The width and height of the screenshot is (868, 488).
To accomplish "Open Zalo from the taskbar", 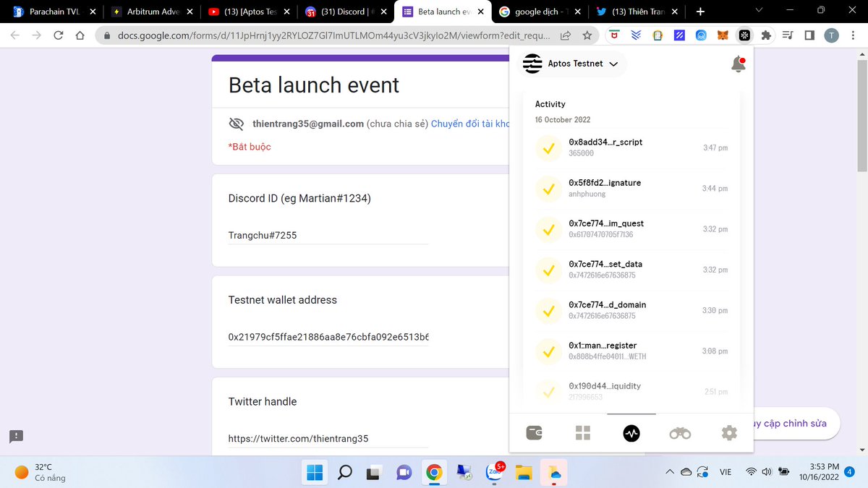I will [495, 473].
